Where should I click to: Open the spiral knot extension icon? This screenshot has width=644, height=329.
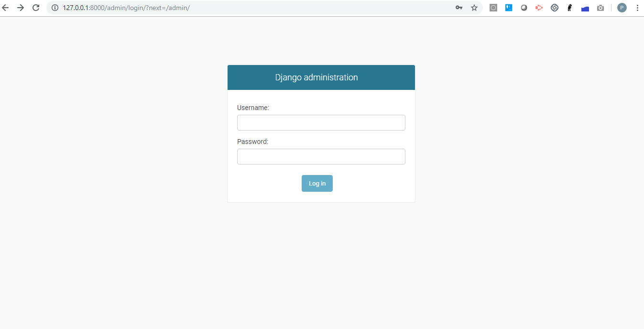tap(555, 8)
